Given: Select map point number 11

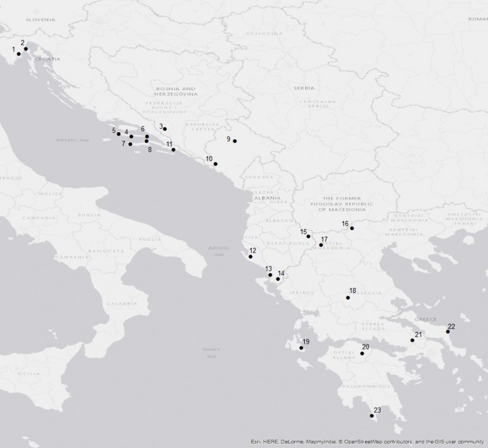Looking at the screenshot, I should [x=174, y=150].
